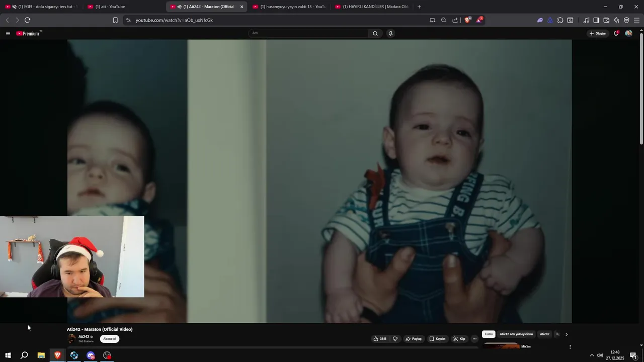Bookmark this page with bookmark icon
Viewport: 644px width, 362px height.
115,20
